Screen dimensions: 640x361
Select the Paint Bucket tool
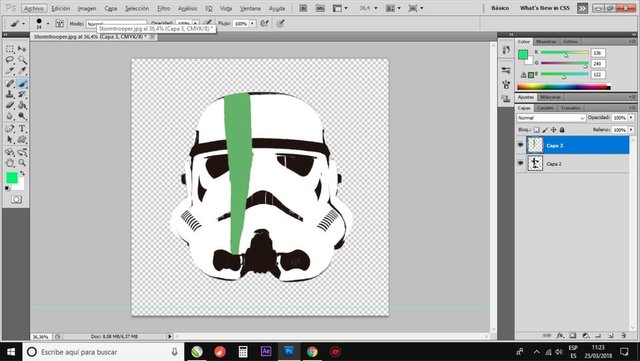click(x=22, y=105)
